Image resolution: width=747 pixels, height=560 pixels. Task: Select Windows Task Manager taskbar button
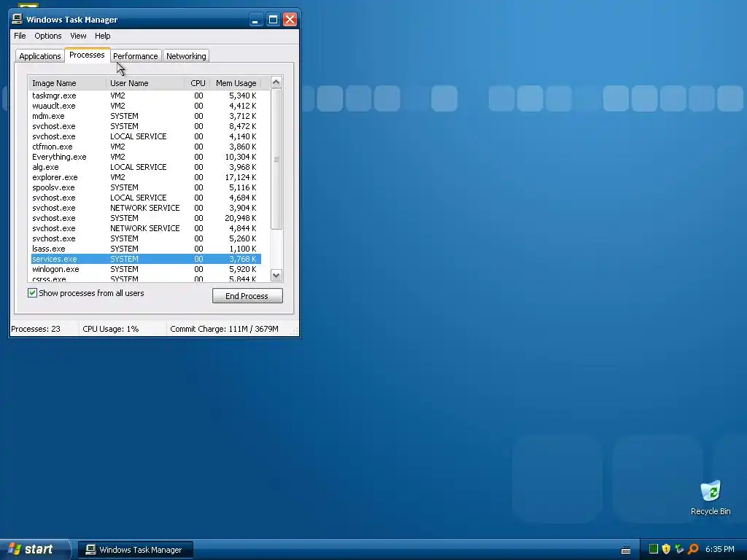coord(136,550)
